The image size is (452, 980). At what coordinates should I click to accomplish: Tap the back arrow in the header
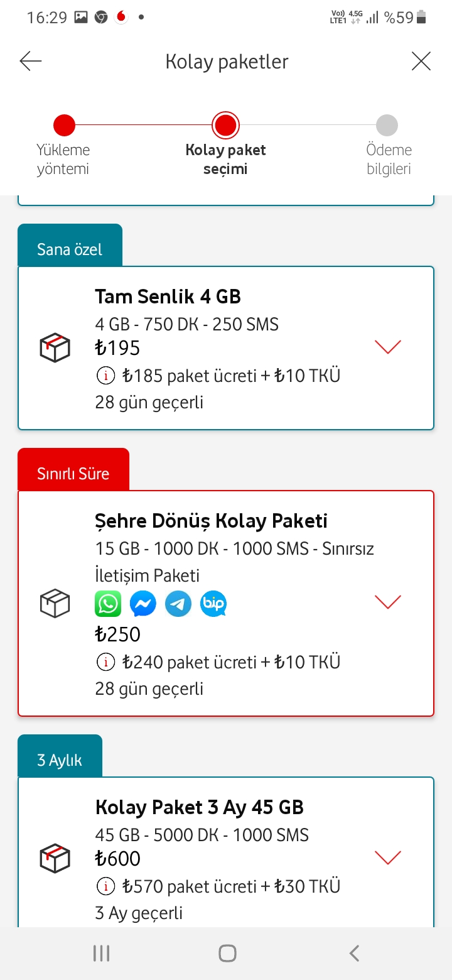(x=30, y=61)
